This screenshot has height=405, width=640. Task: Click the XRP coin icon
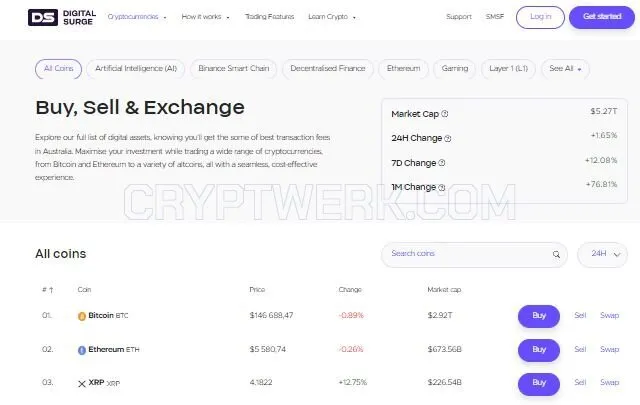tap(82, 383)
